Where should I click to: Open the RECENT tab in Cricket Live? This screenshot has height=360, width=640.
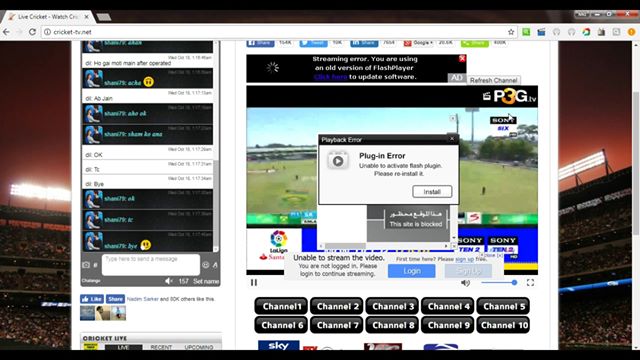(x=161, y=347)
